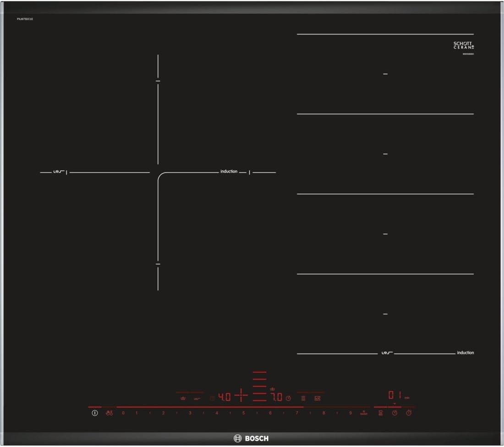Select the right induction zone label
This screenshot has height=447, width=504.
coord(464,353)
